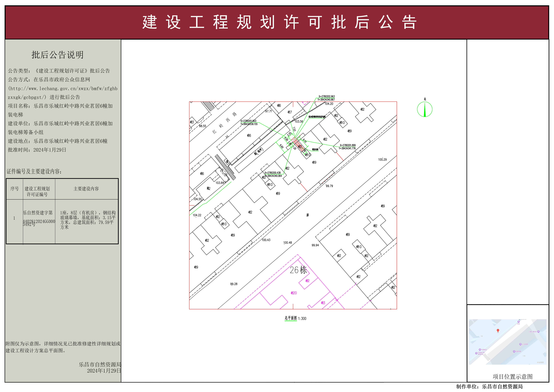Click the magenta 砼3 label
554x392 pixels.
(323, 303)
